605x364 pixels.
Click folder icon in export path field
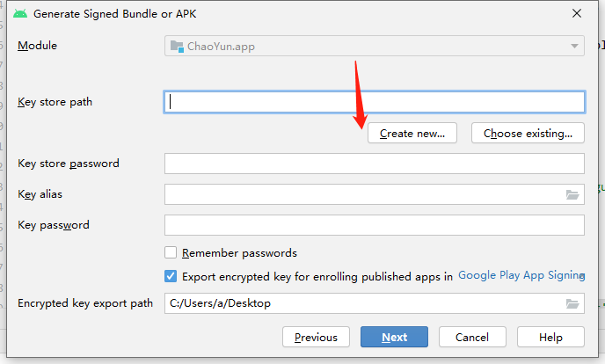[x=572, y=303]
